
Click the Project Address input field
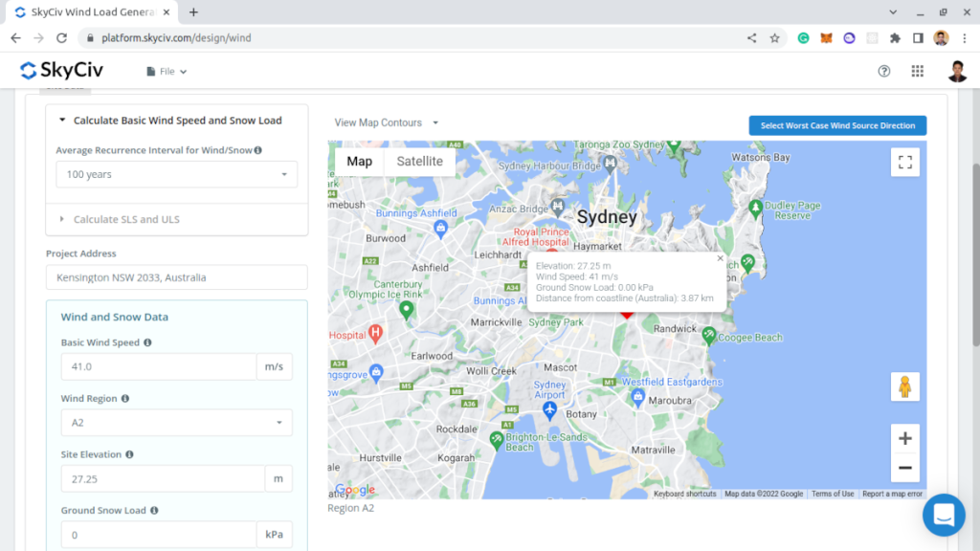(x=176, y=277)
